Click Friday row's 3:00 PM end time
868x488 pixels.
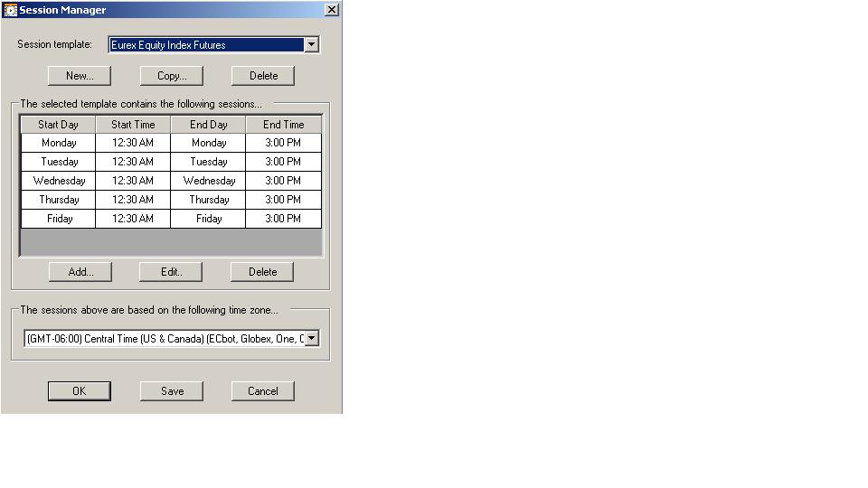pyautogui.click(x=283, y=219)
